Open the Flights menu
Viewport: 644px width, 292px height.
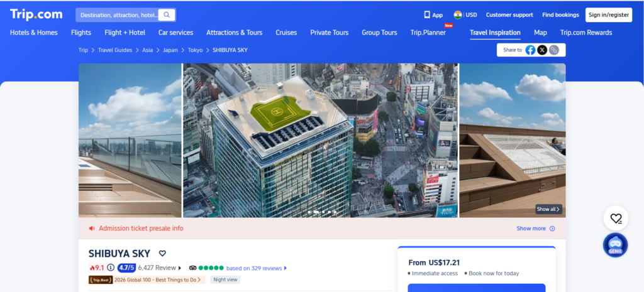(81, 33)
